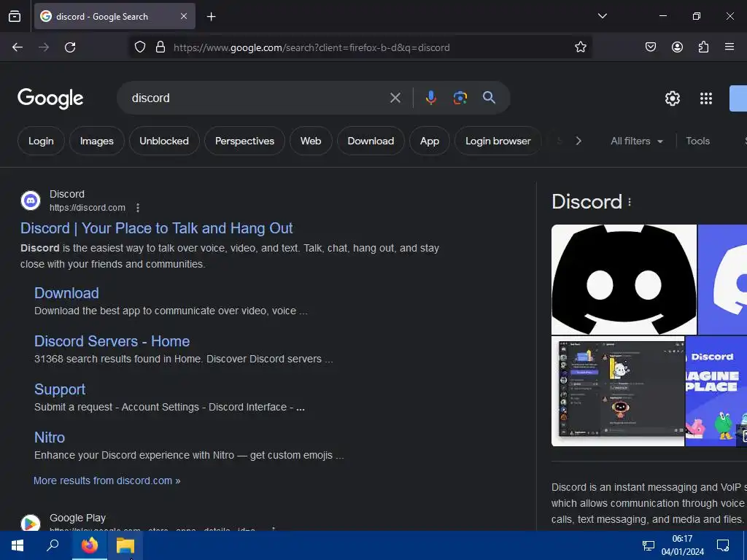Open the Nitro sitelink

coord(50,437)
